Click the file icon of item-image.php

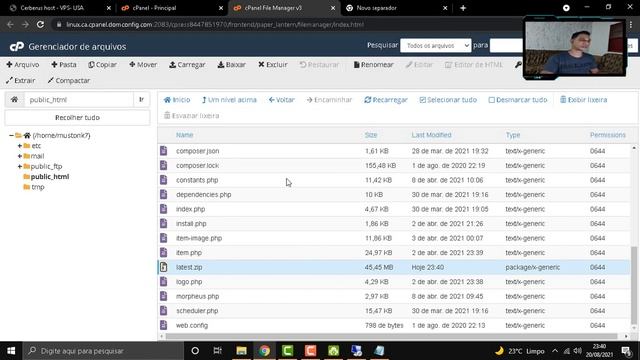(164, 238)
